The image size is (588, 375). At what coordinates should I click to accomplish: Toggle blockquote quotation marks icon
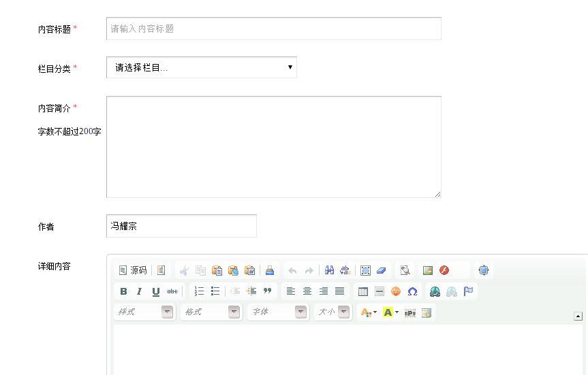pos(267,291)
